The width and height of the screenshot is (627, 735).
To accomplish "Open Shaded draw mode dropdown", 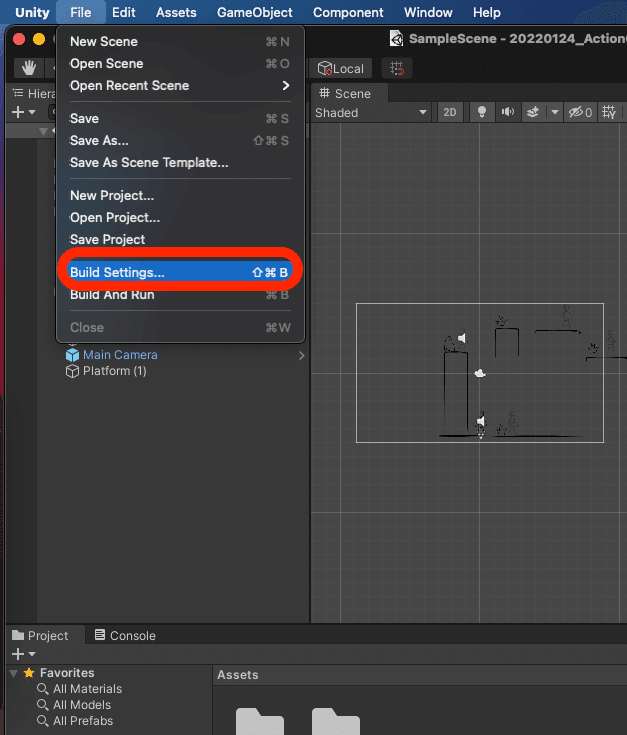I will pyautogui.click(x=371, y=112).
